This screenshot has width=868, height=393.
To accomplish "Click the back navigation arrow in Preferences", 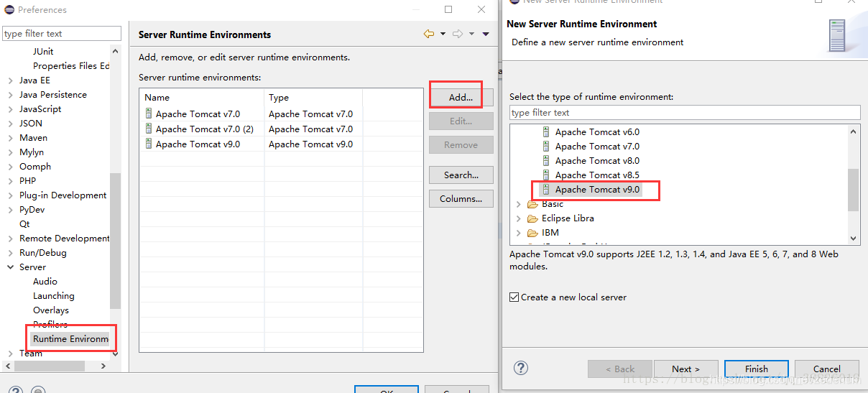I will (429, 34).
